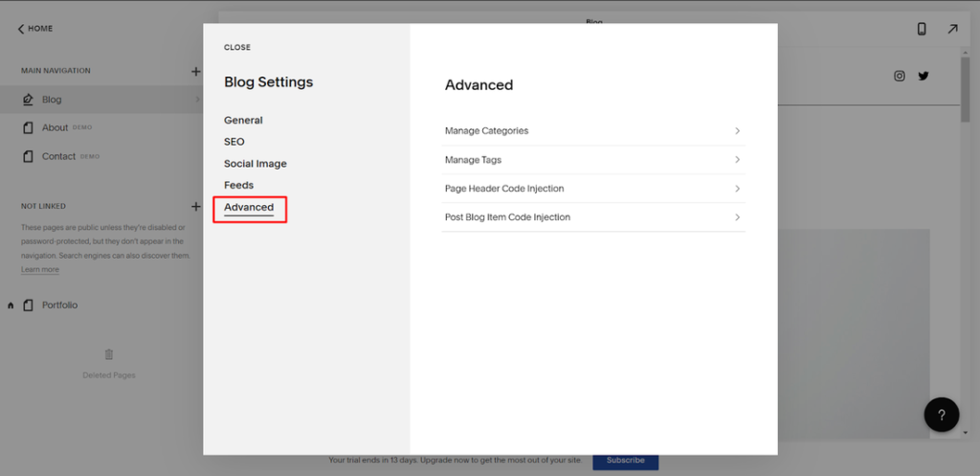Click the Subscribe button
Image resolution: width=980 pixels, height=476 pixels.
click(625, 461)
